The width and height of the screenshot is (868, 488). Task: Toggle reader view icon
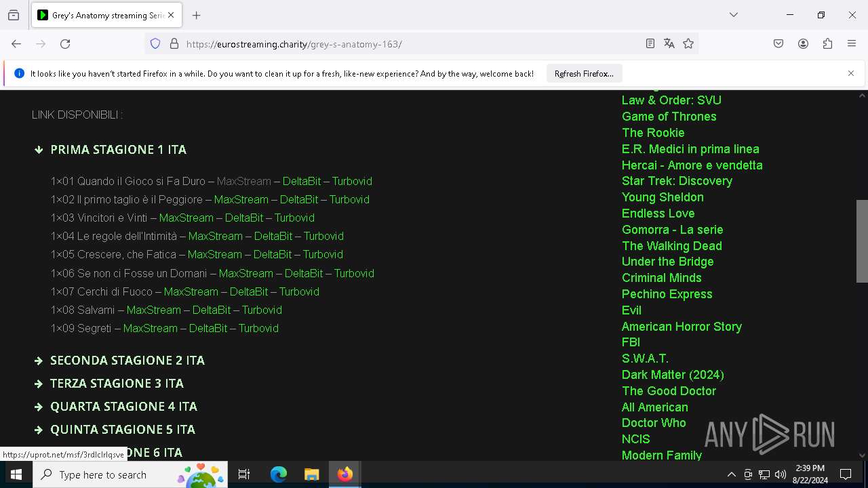[650, 43]
